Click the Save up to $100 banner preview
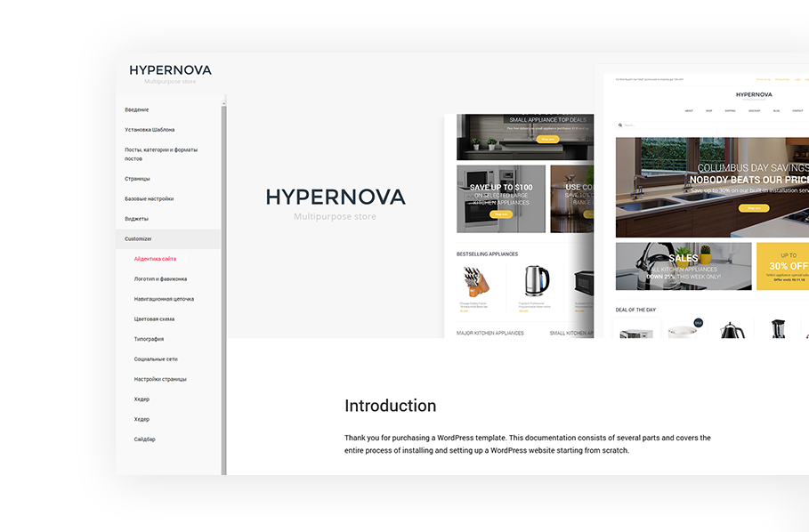809x532 pixels. [501, 199]
